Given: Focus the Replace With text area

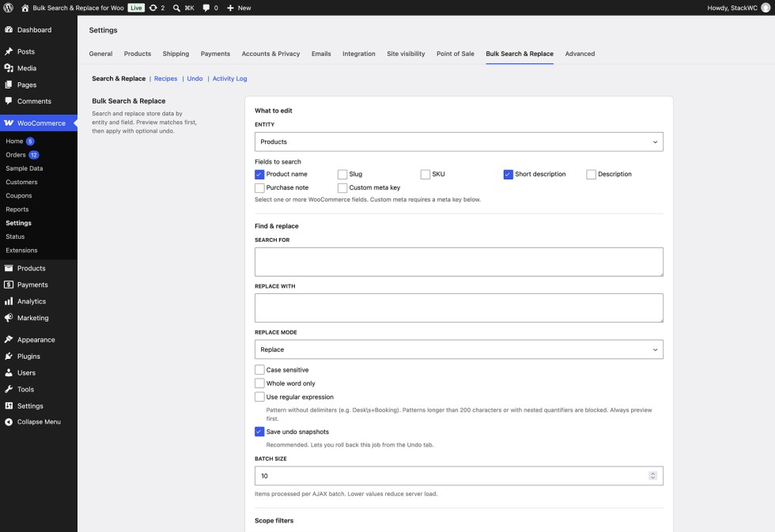Looking at the screenshot, I should point(459,308).
